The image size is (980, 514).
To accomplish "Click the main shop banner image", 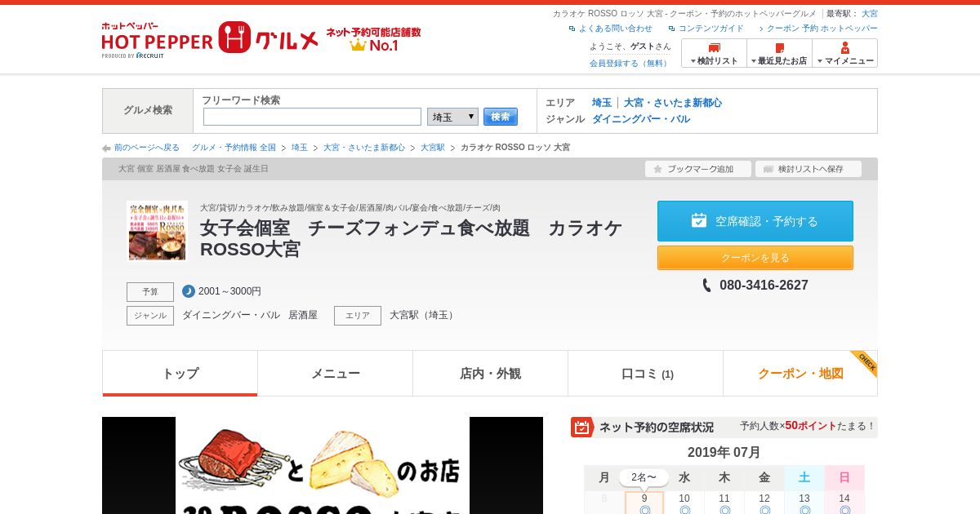I will pyautogui.click(x=323, y=466).
